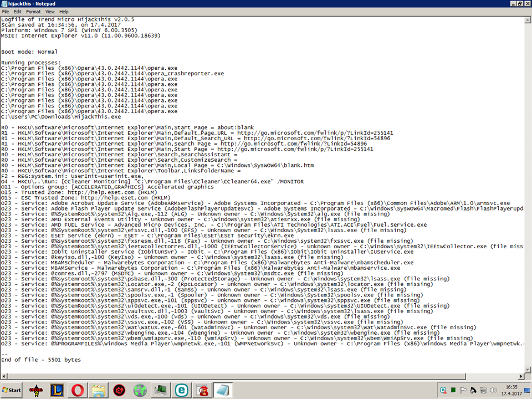This screenshot has width=532, height=399.
Task: Click the 'End of file - 5501 bytes' line
Action: [x=41, y=360]
